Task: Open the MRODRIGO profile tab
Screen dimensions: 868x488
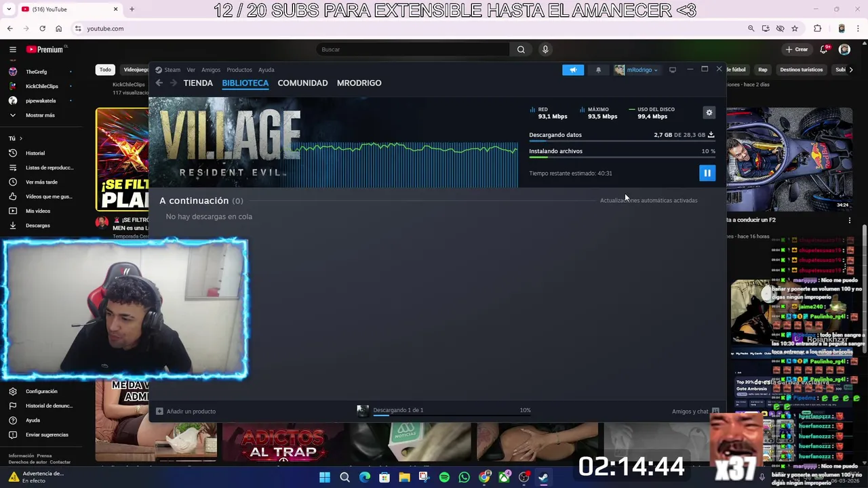Action: pos(359,83)
